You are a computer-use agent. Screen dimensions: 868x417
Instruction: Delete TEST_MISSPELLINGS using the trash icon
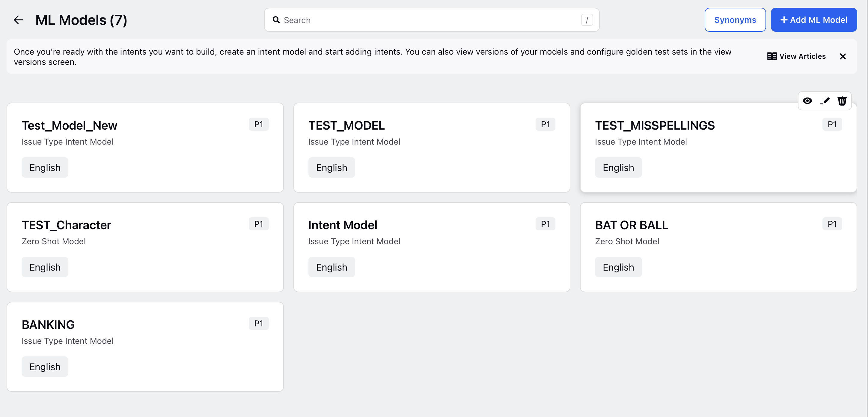point(842,100)
